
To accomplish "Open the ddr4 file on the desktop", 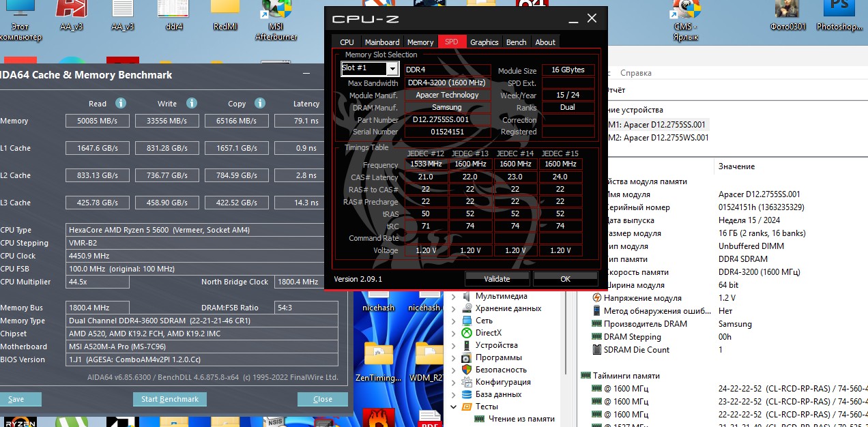I will coord(173,16).
